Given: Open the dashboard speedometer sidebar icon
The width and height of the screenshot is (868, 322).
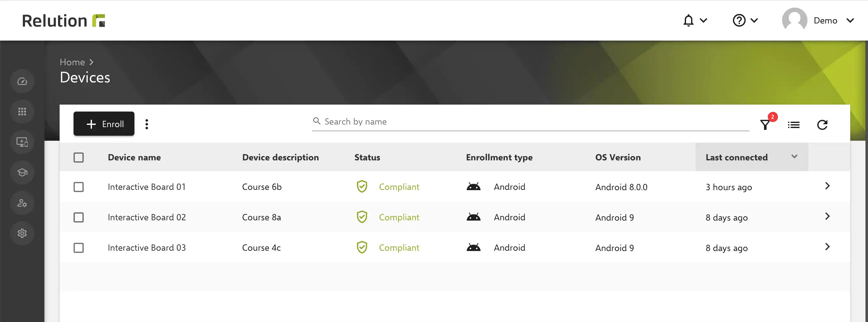Looking at the screenshot, I should click(22, 81).
